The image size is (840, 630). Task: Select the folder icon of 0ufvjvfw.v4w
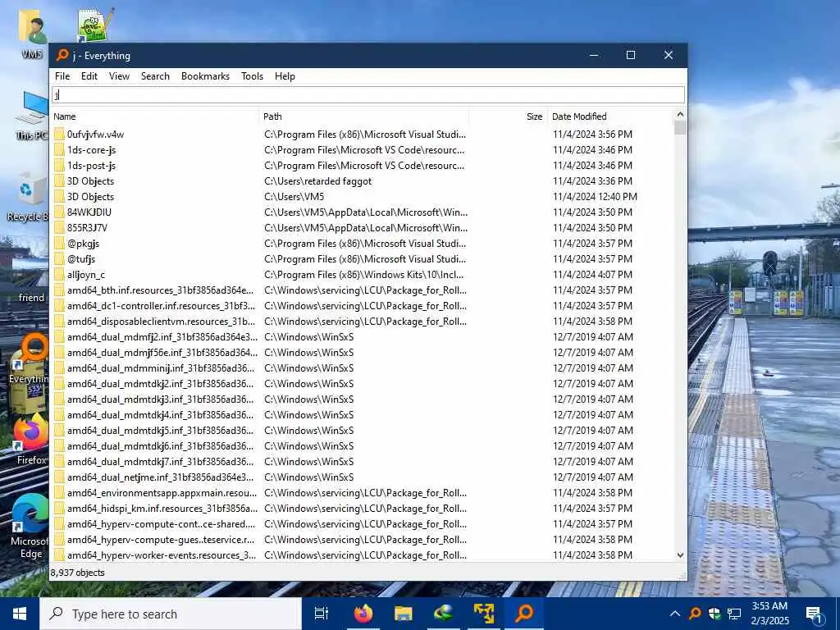point(59,134)
